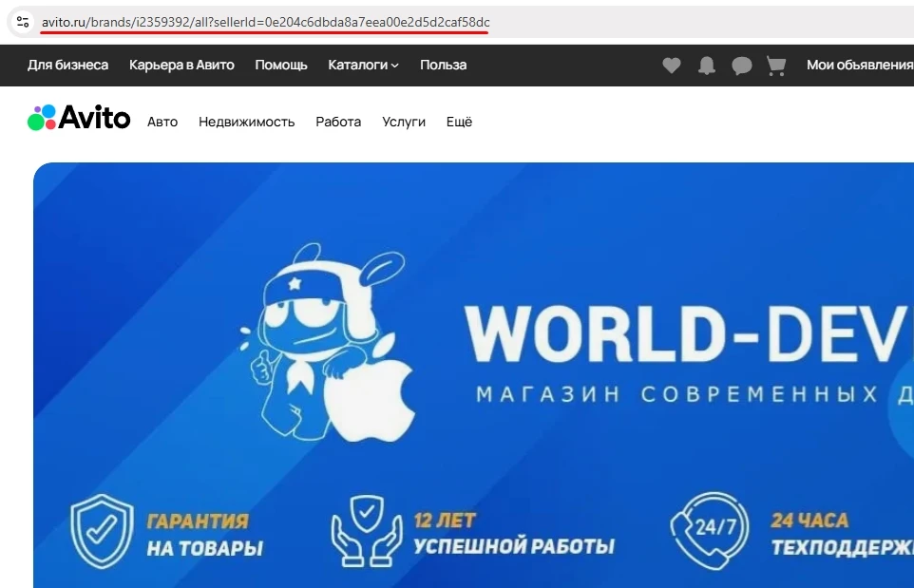
Task: Open the Польза link
Action: click(x=443, y=65)
